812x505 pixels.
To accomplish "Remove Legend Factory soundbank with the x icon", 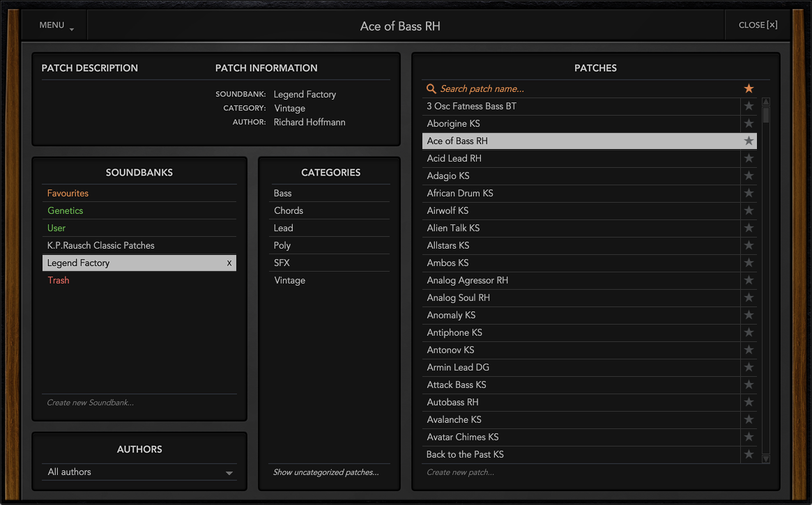I will point(229,263).
